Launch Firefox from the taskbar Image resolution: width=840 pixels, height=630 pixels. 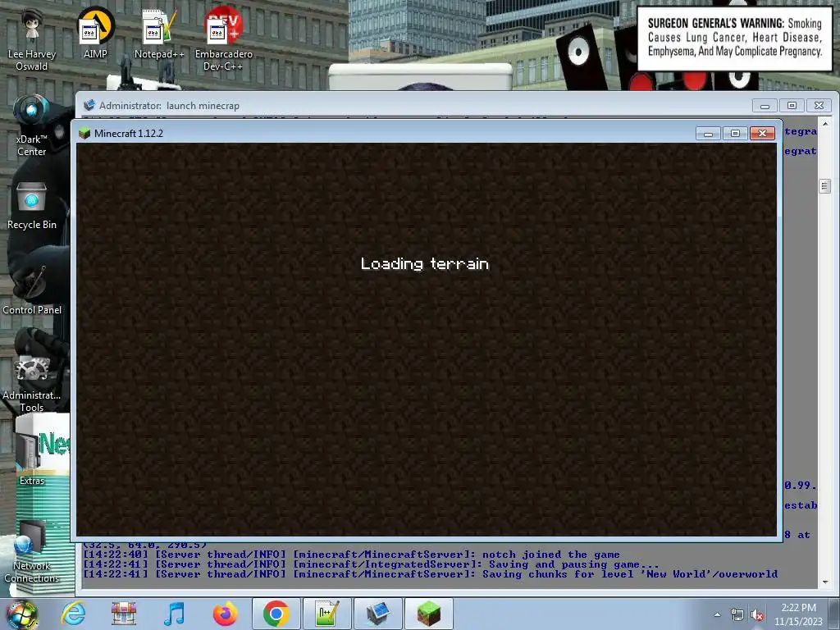coord(225,614)
